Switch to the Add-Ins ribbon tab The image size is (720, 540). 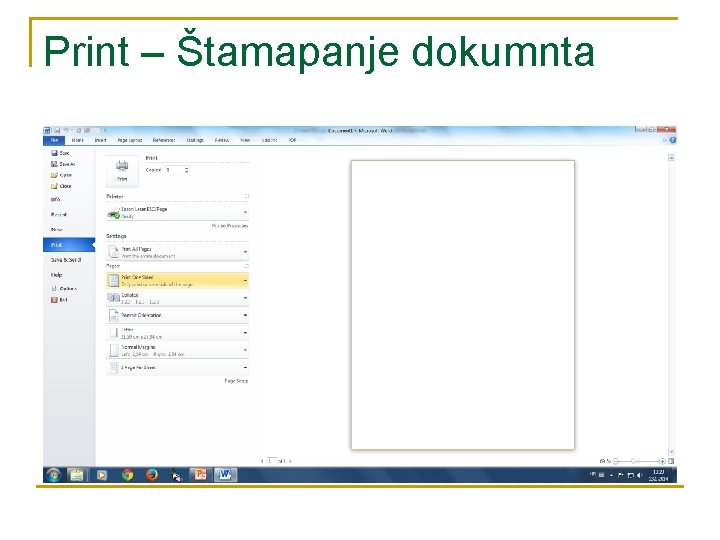(269, 140)
